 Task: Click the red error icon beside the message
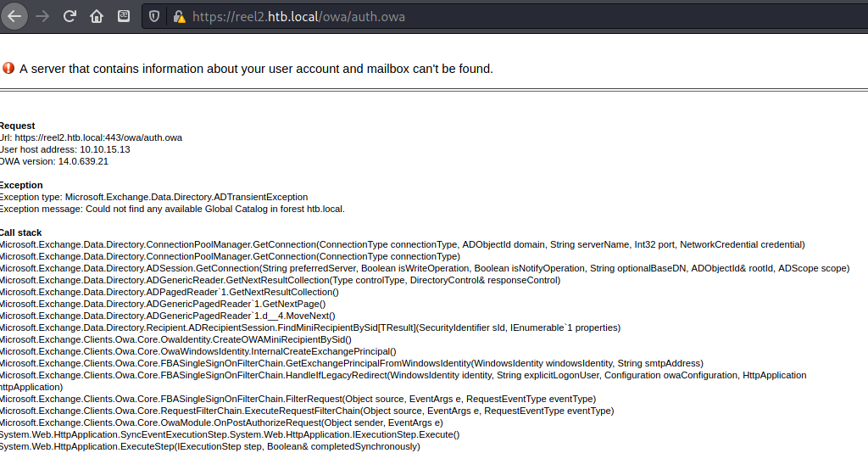(8, 68)
